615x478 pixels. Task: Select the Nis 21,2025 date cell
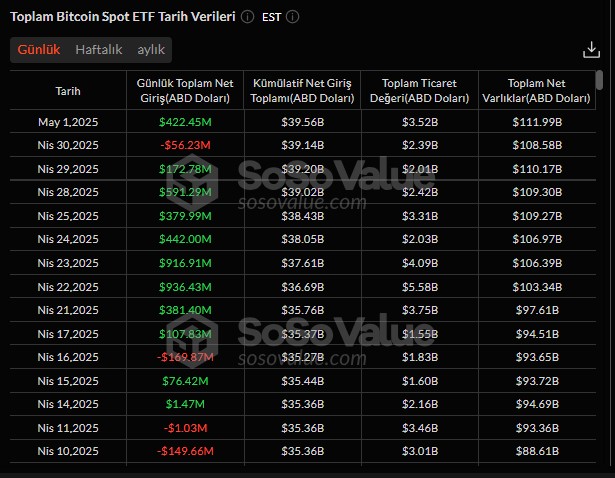68,310
